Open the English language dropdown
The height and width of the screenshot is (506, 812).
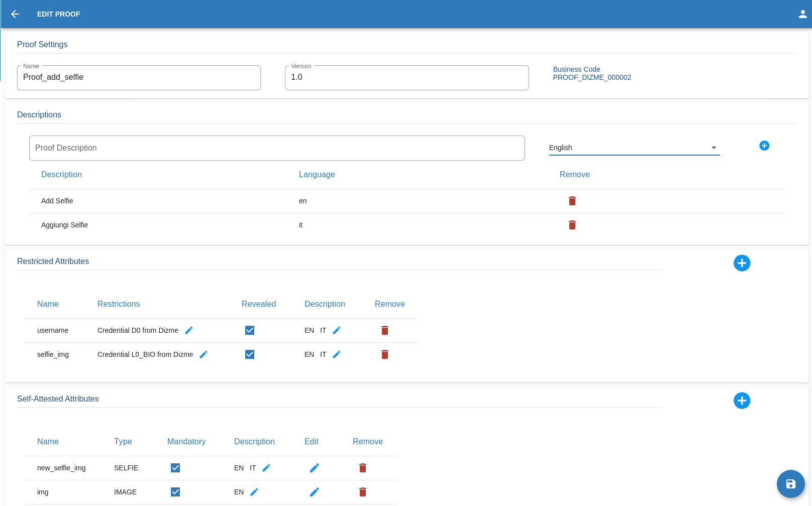634,148
